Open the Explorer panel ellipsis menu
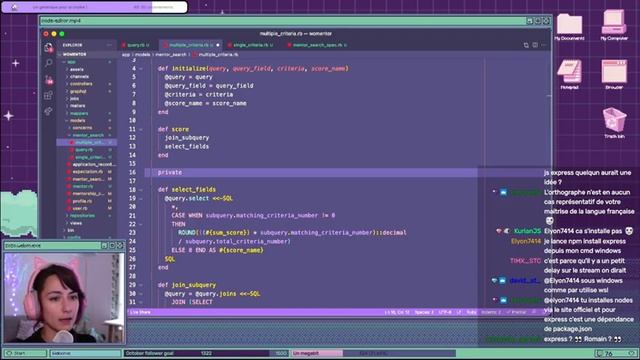 click(x=109, y=45)
